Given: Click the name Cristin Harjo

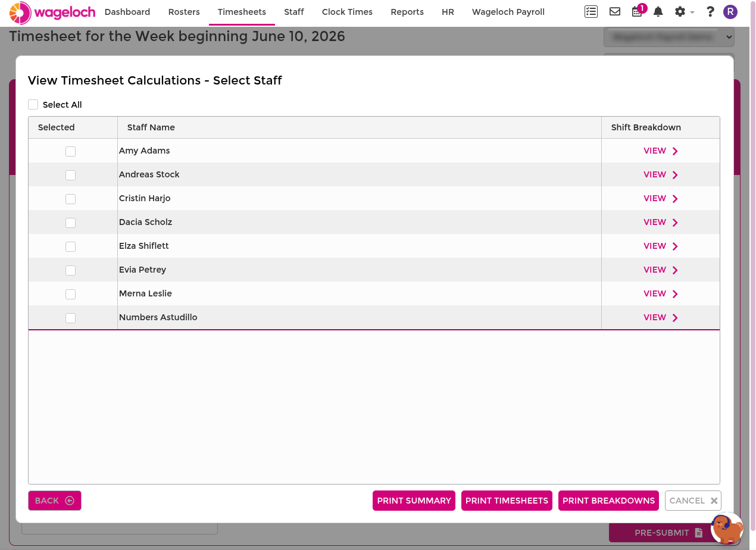Looking at the screenshot, I should click(x=145, y=198).
